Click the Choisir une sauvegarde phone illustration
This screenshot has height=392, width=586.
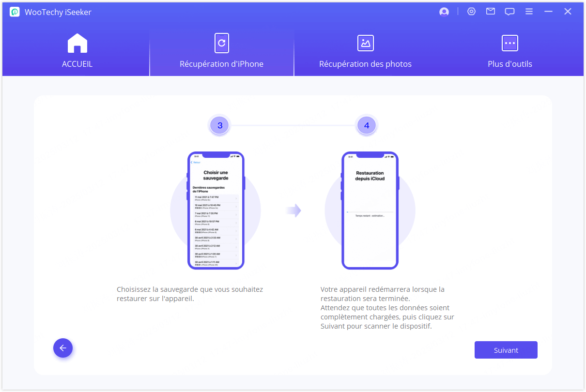216,211
